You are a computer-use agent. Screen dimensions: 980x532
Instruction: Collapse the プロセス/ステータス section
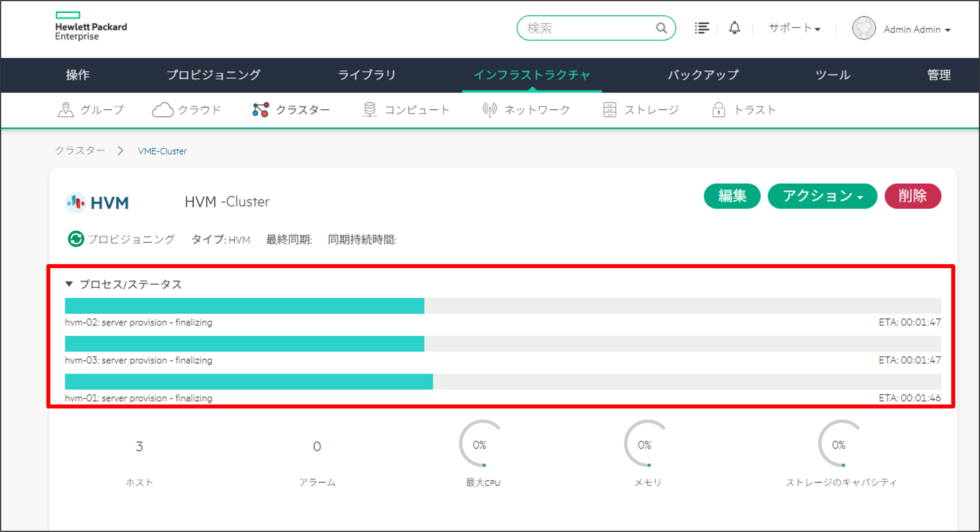pyautogui.click(x=69, y=284)
